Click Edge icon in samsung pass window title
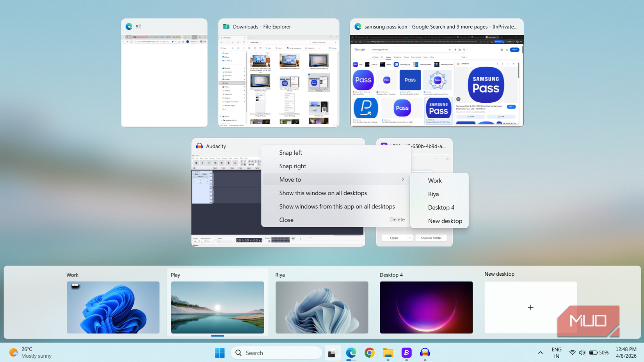The width and height of the screenshot is (644, 362). pyautogui.click(x=358, y=27)
